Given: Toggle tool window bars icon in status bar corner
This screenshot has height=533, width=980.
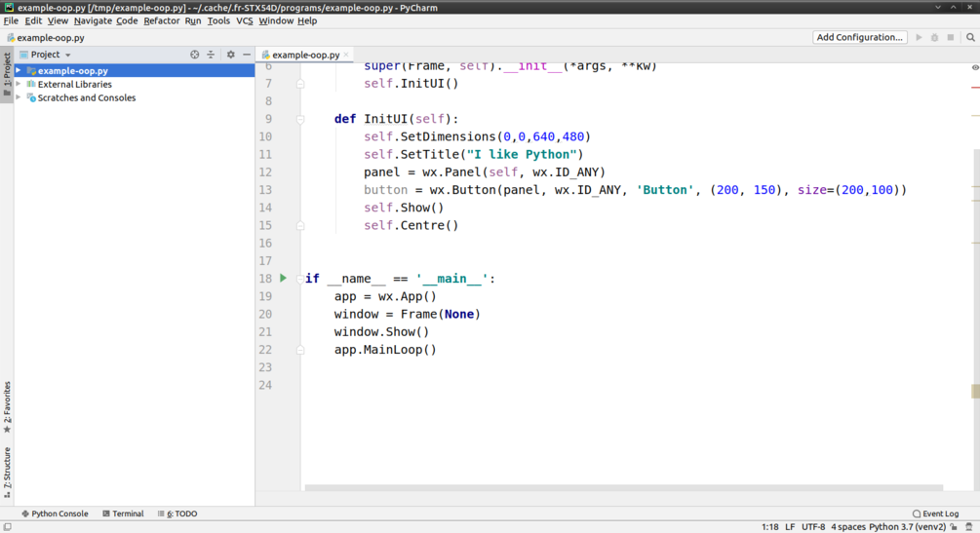Looking at the screenshot, I should pyautogui.click(x=8, y=527).
